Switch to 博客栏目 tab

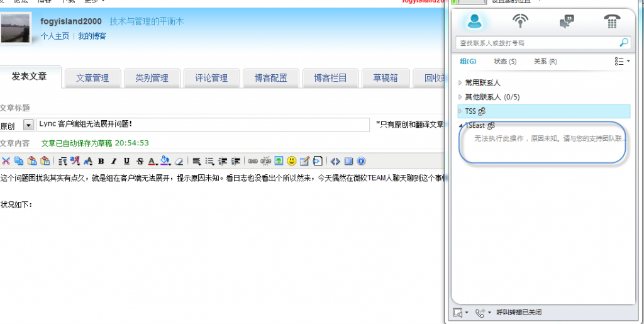pos(330,78)
